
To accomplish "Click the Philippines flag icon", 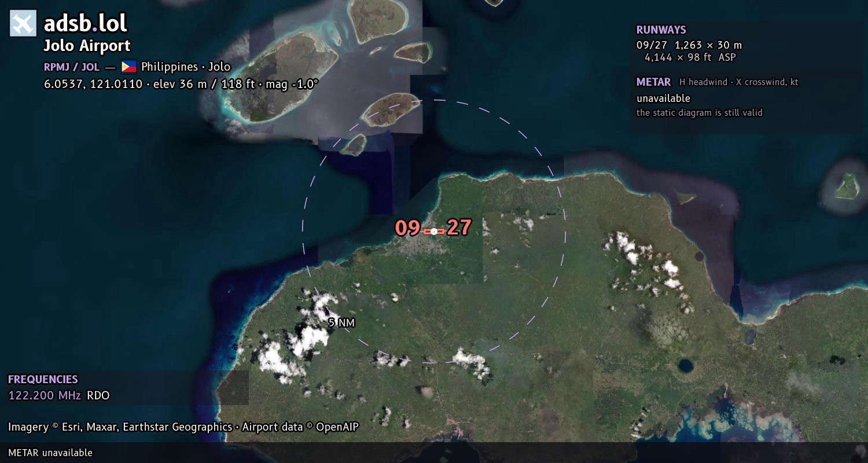I will coord(128,67).
